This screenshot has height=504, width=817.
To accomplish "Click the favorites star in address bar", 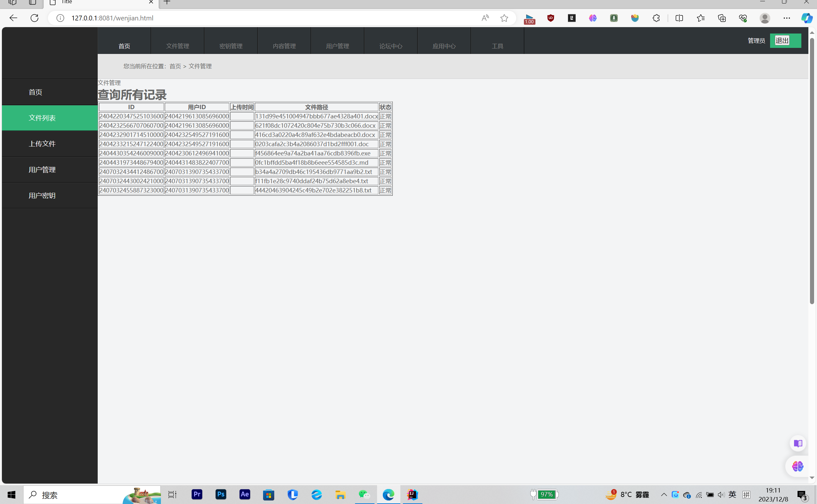I will (x=504, y=18).
